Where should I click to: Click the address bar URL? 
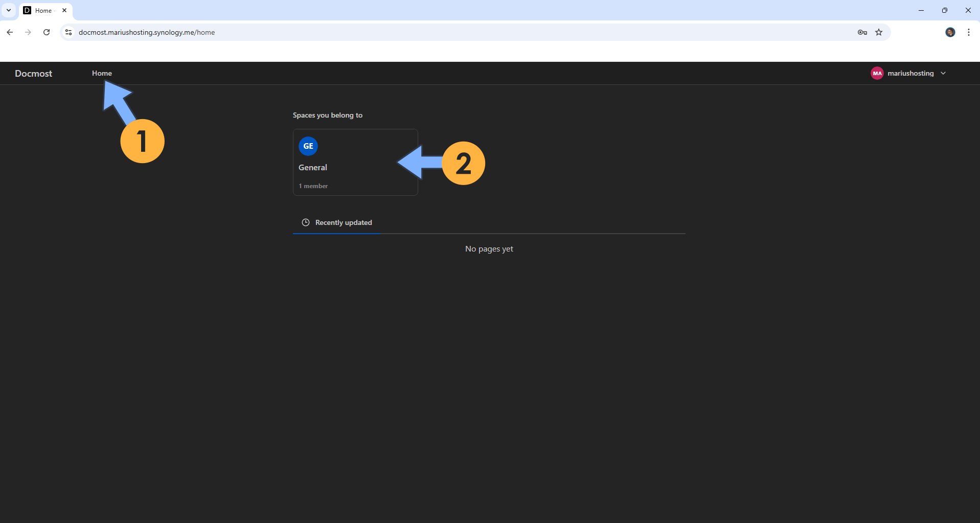point(147,32)
